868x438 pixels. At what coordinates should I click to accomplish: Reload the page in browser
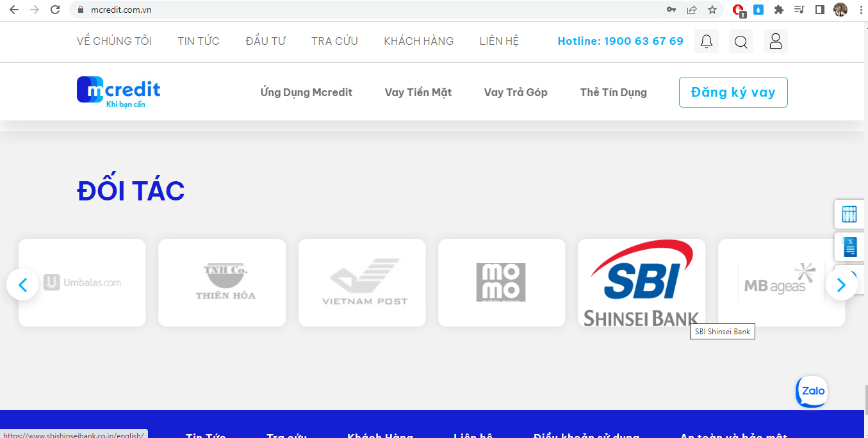55,10
